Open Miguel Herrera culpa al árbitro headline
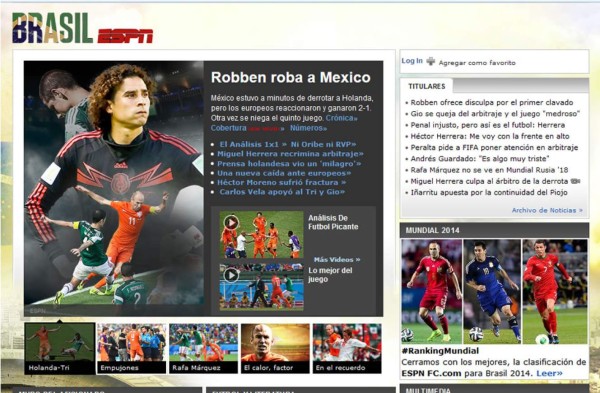Screen dimensions: 600x393 pos(489,181)
